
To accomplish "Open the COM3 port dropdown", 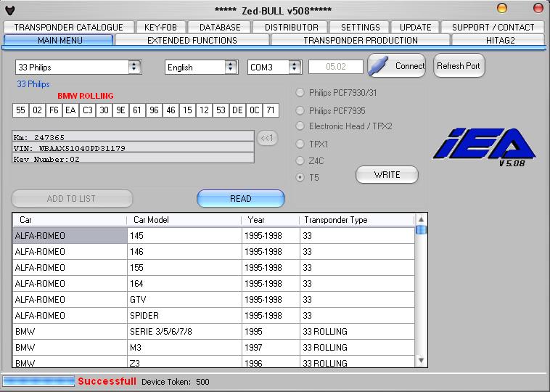I will point(275,67).
